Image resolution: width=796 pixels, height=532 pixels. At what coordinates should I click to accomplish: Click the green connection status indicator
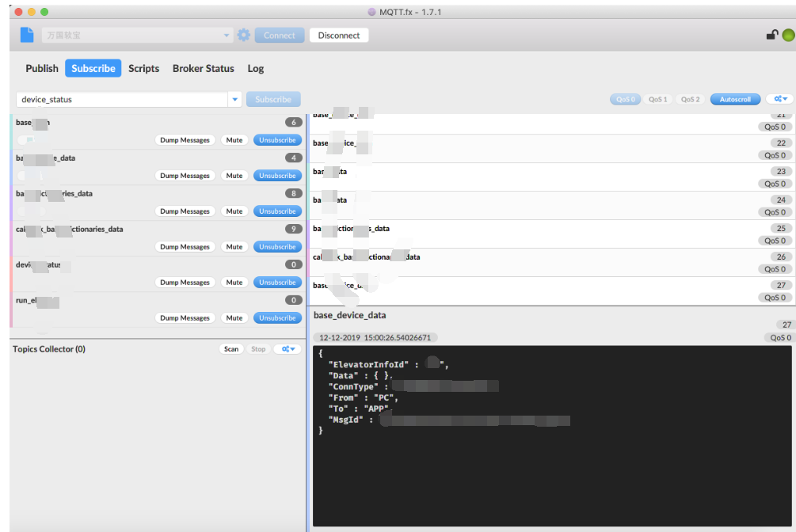coord(788,35)
